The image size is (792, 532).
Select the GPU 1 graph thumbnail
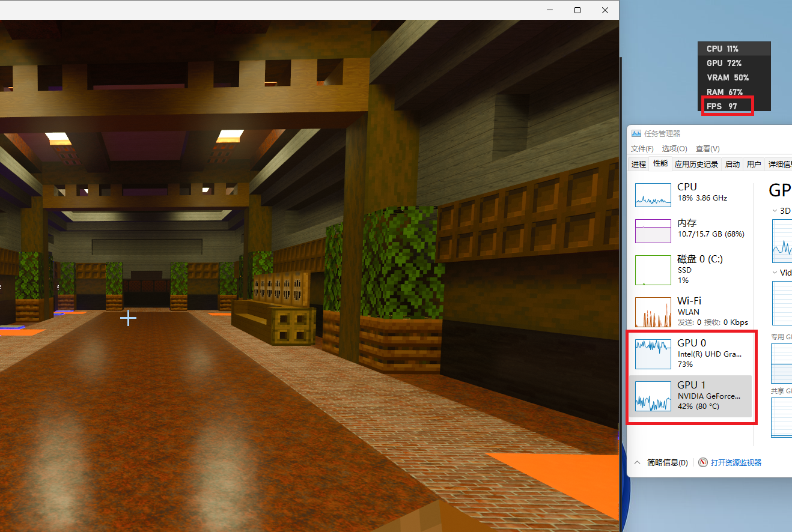[x=653, y=396]
